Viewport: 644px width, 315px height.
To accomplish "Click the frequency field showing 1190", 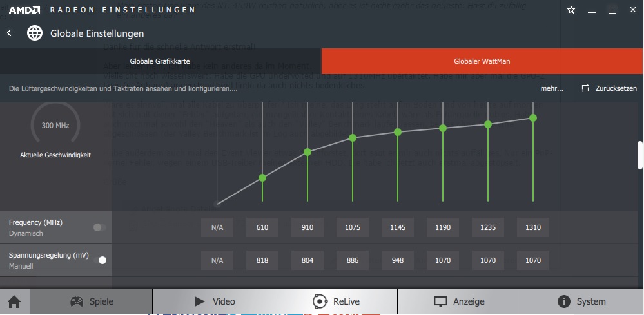I will [x=443, y=227].
